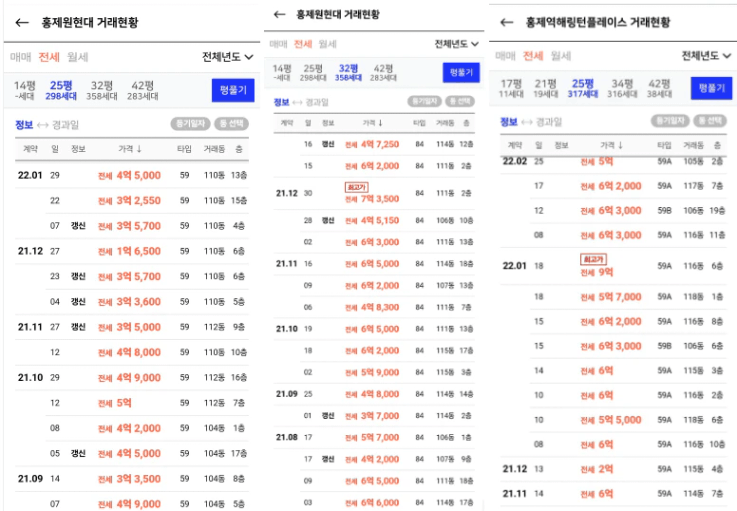
Task: Go back from left 홍제원현대 panel
Action: [x=22, y=22]
